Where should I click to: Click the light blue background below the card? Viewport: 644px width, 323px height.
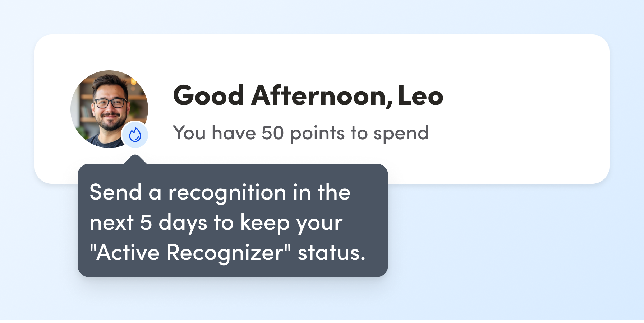(x=503, y=251)
